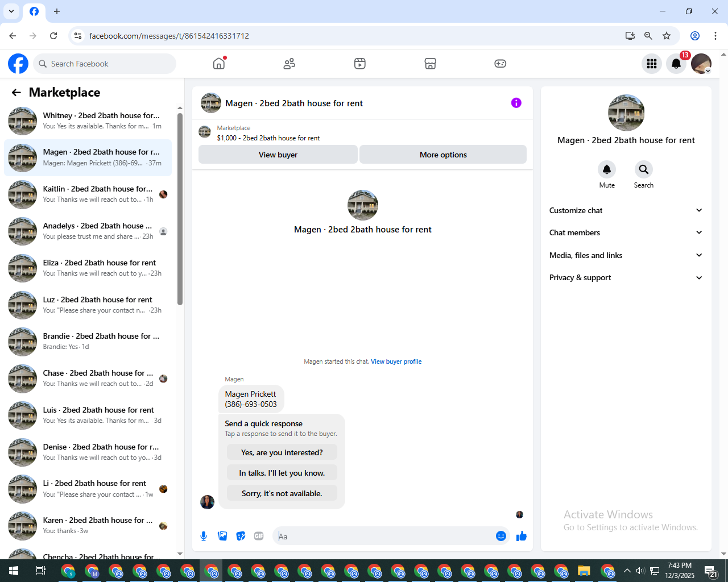Click Search Facebook input field
Viewport: 728px width, 582px height.
click(x=105, y=64)
